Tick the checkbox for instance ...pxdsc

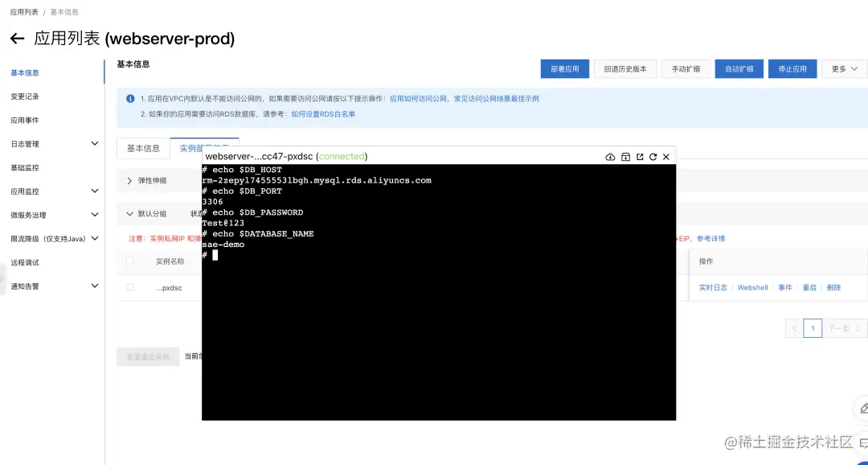click(129, 287)
